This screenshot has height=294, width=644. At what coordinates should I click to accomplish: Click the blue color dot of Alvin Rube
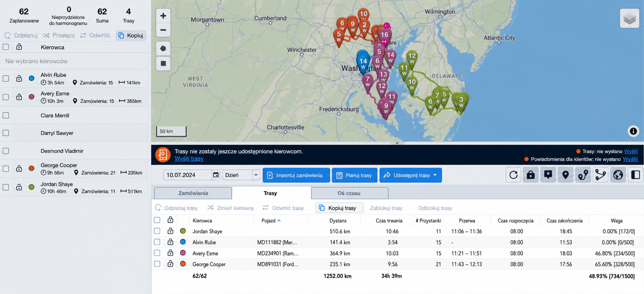tap(31, 78)
